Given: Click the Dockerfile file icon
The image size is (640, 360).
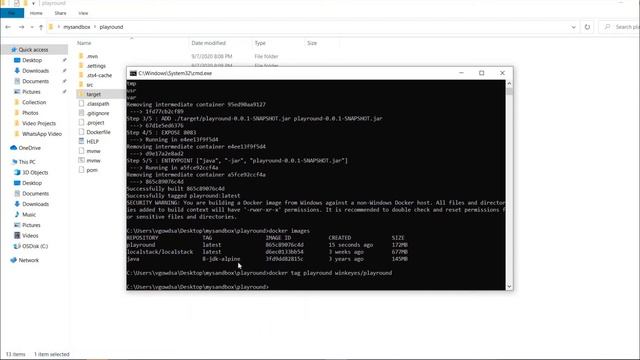Looking at the screenshot, I should point(81,132).
